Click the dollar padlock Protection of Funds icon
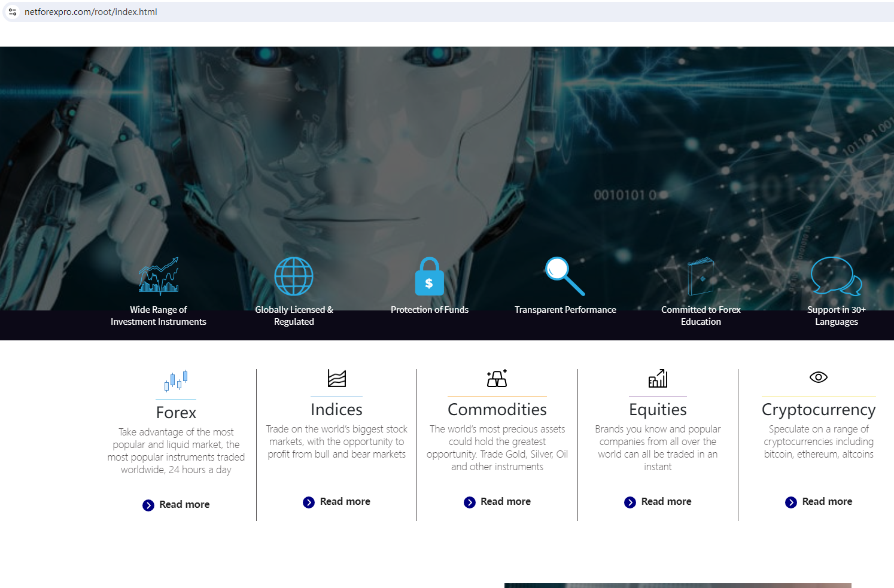Image resolution: width=894 pixels, height=588 pixels. (430, 276)
